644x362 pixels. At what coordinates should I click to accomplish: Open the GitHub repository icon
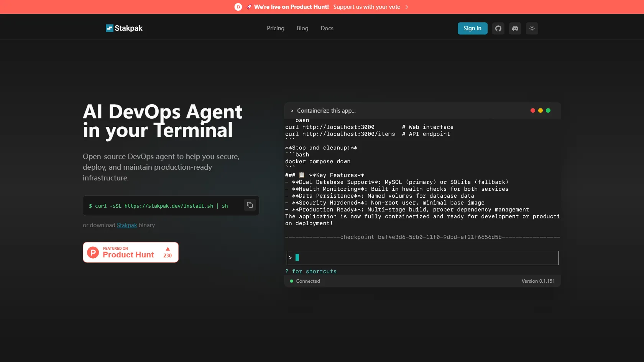click(x=498, y=28)
